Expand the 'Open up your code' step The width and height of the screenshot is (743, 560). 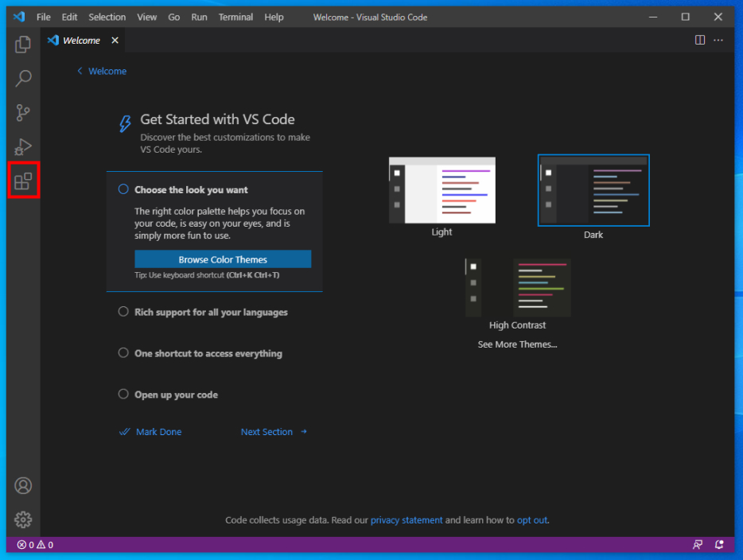[x=176, y=395]
